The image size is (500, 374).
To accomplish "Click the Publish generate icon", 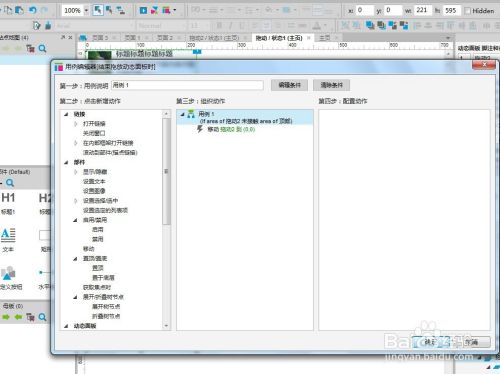I will coord(166,11).
